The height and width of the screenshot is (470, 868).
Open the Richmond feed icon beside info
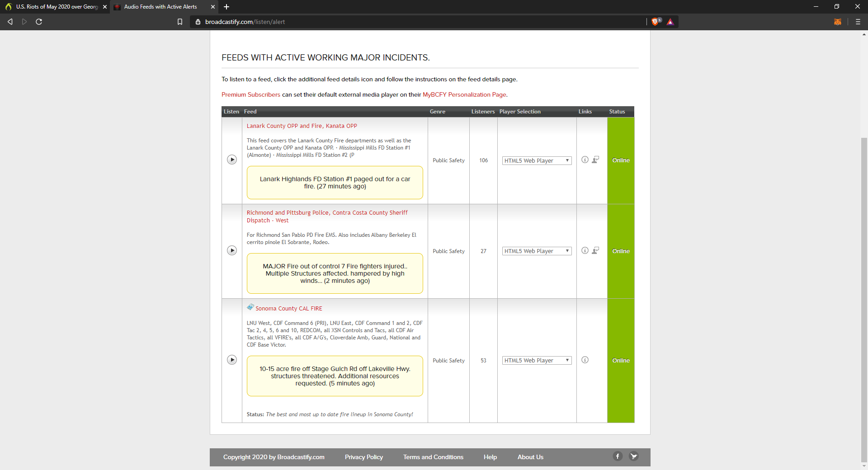click(x=596, y=250)
